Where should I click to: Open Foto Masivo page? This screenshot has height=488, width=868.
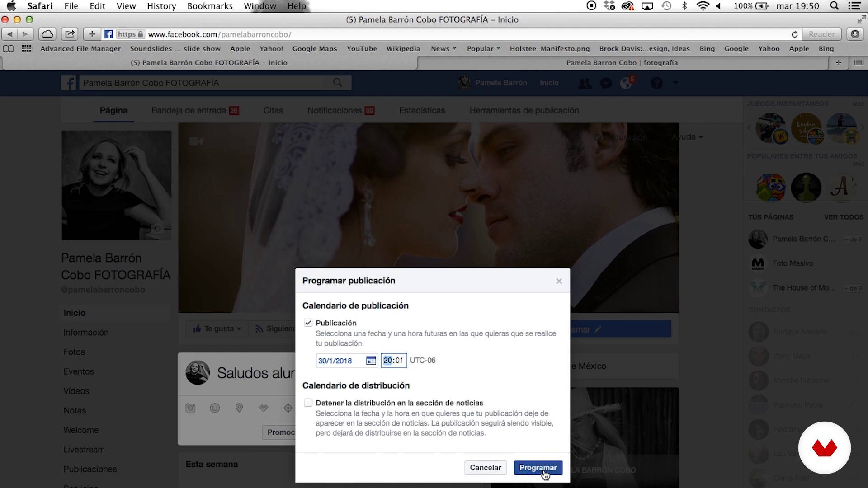[x=793, y=263]
